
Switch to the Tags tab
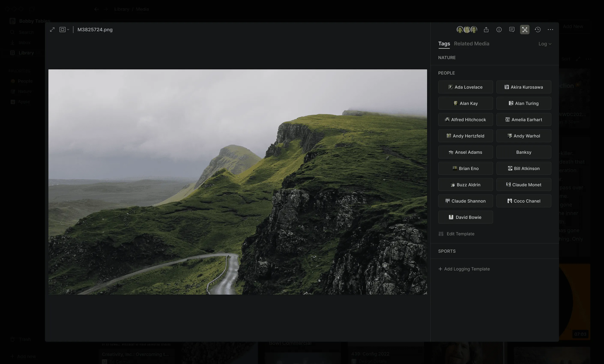(444, 44)
